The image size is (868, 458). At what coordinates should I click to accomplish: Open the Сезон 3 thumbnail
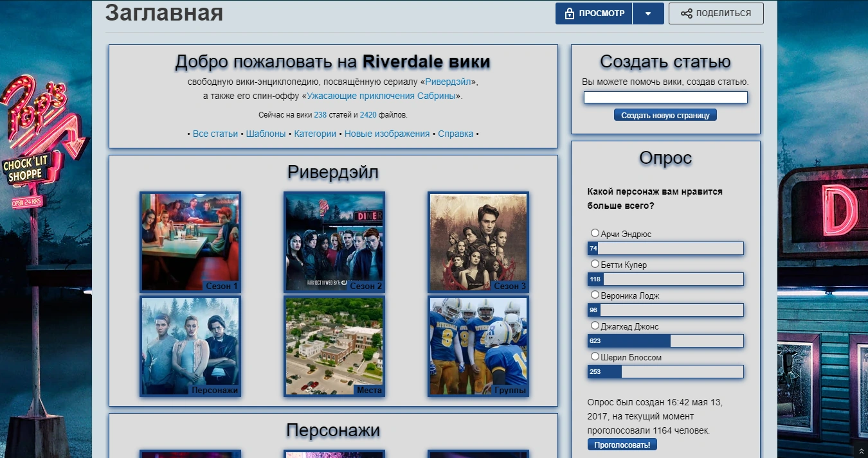(x=478, y=242)
